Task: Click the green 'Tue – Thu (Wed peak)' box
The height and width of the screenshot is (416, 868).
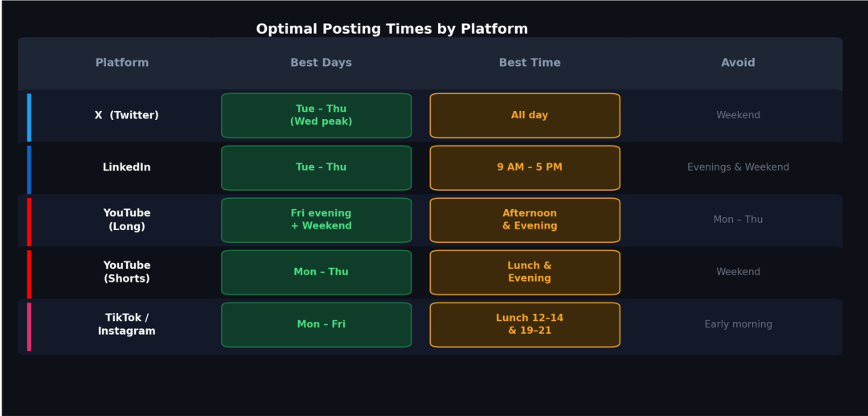Action: tap(317, 116)
